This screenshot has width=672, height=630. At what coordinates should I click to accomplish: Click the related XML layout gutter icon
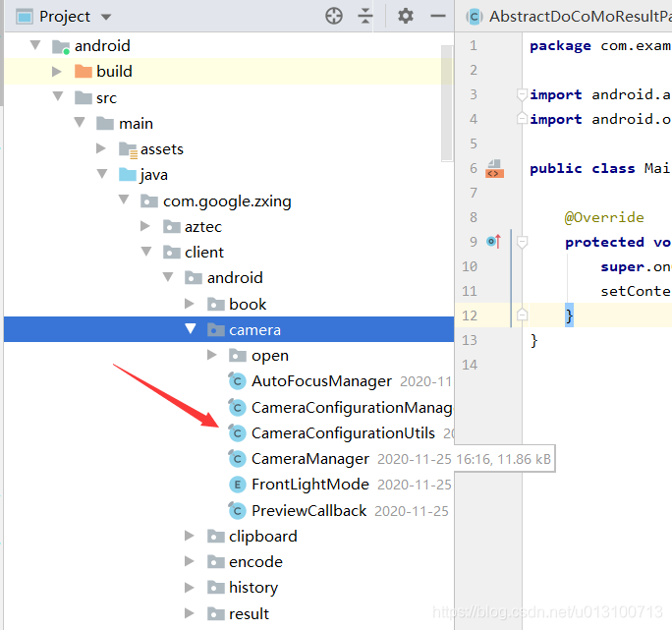tap(494, 168)
